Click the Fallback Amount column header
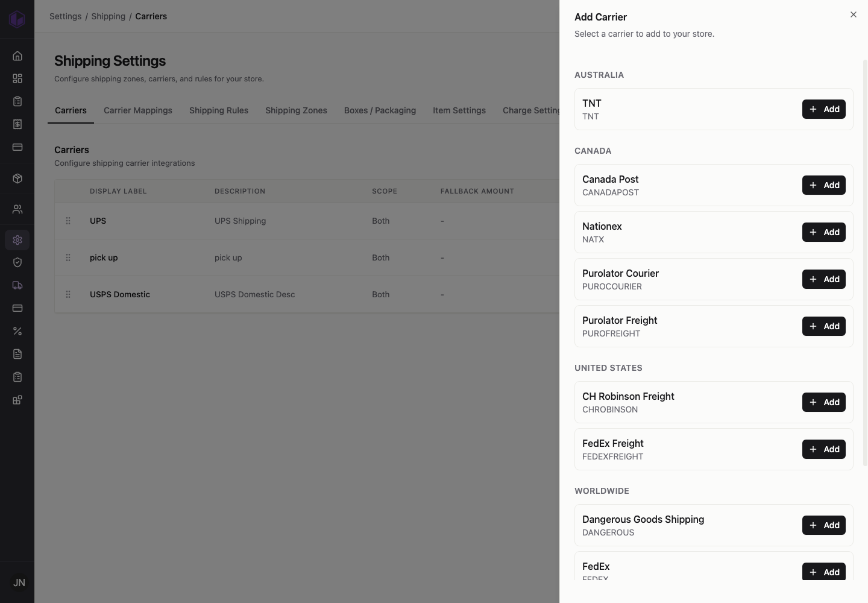 tap(477, 191)
